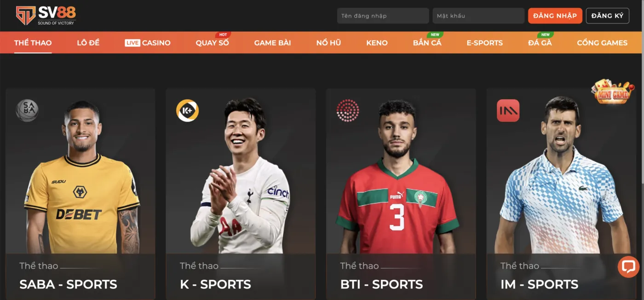Click the BTI dotted circle logo
Screen dimensions: 644x300
tap(347, 110)
